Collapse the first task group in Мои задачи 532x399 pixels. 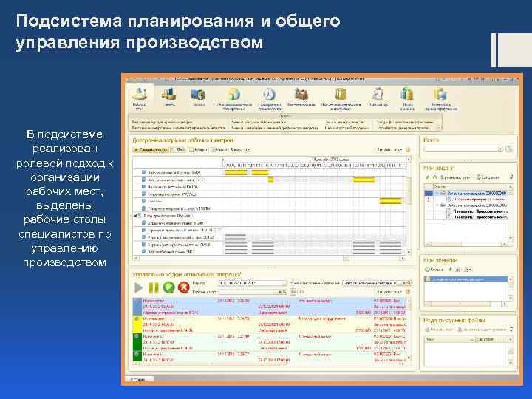(437, 193)
